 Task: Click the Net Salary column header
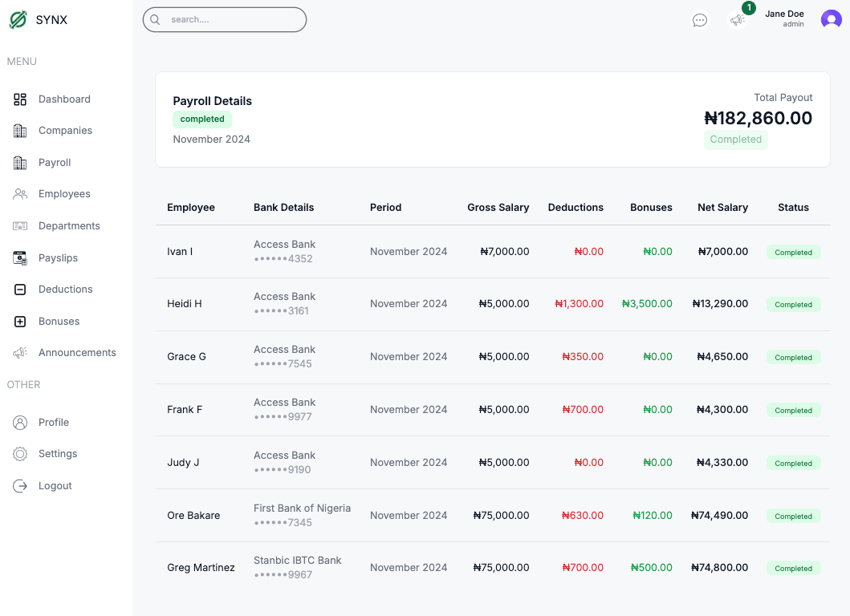pos(722,208)
